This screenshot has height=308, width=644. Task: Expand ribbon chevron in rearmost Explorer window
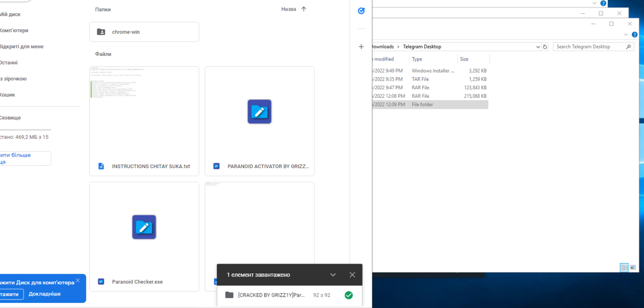pos(595,3)
